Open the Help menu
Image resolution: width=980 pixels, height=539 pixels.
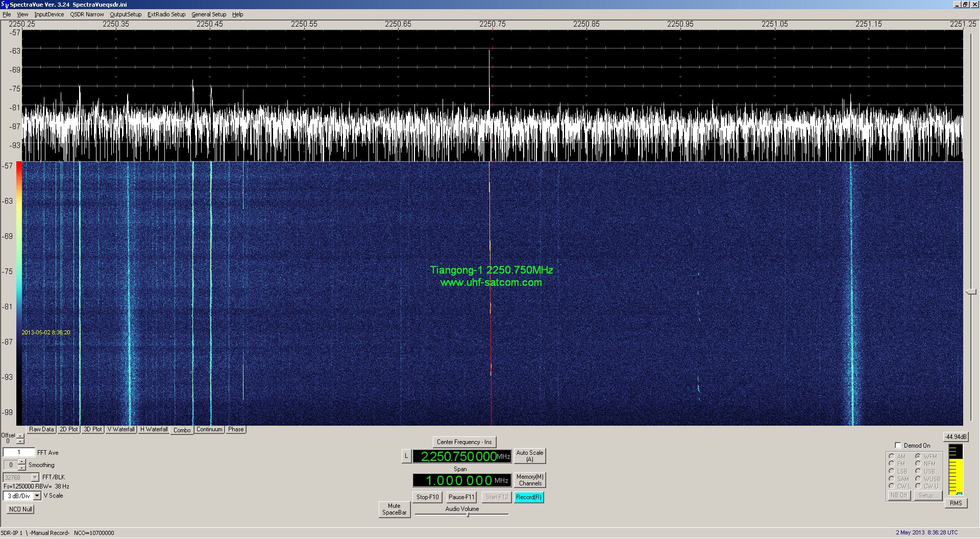pos(238,14)
